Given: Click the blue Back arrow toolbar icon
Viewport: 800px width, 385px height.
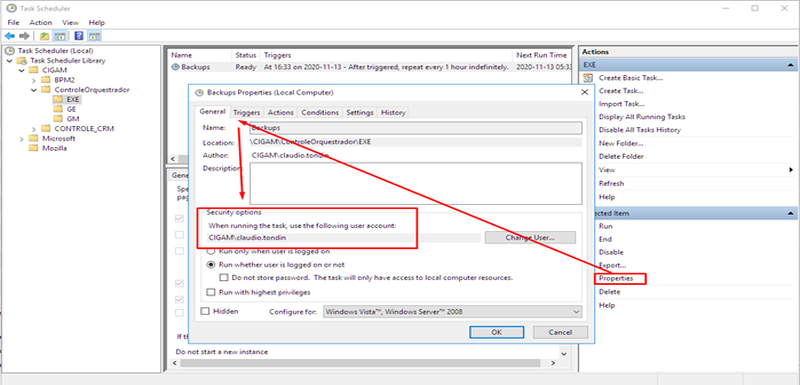Looking at the screenshot, I should [9, 36].
